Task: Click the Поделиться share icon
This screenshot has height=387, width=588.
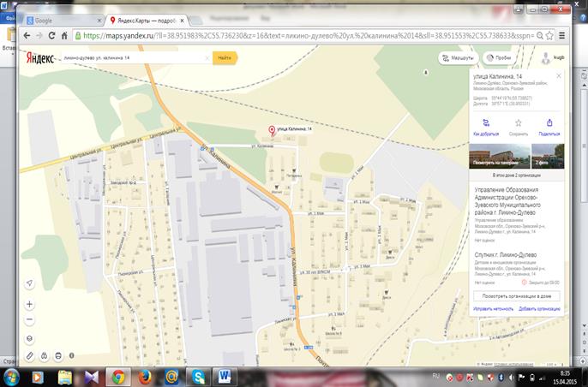Action: [549, 123]
